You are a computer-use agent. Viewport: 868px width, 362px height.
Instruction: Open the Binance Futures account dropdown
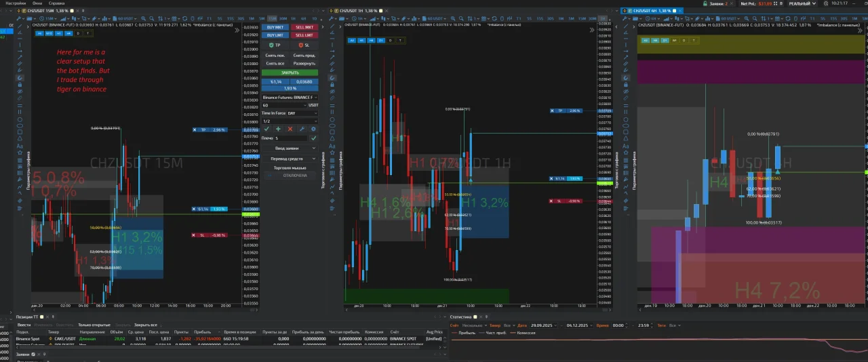tap(290, 98)
